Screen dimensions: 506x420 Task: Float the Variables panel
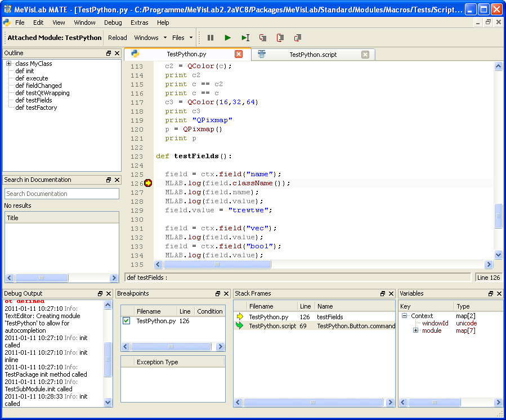click(x=491, y=293)
